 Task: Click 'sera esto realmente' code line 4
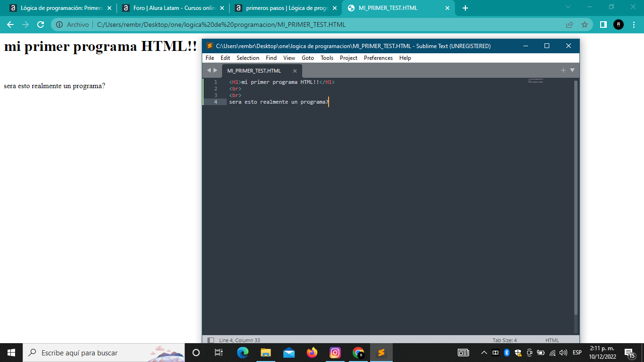[279, 102]
